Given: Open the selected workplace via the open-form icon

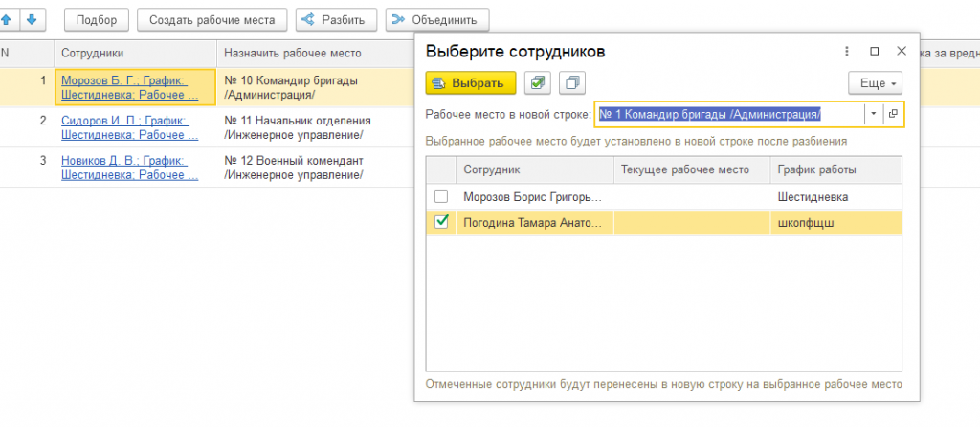Looking at the screenshot, I should coord(893,114).
